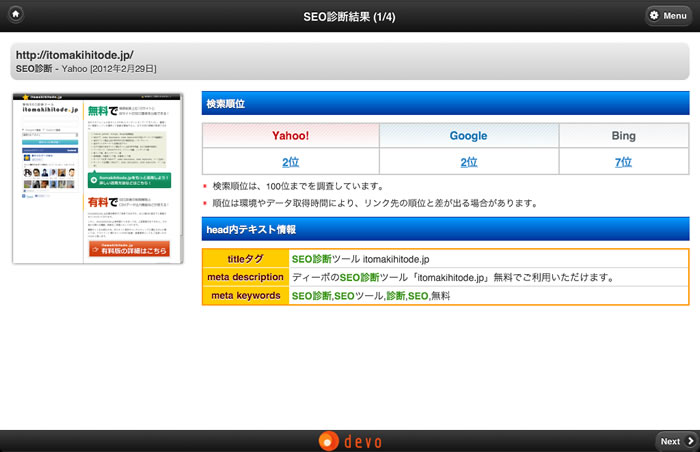Tap the home icon in the top bar
700x452 pixels.
tap(16, 14)
